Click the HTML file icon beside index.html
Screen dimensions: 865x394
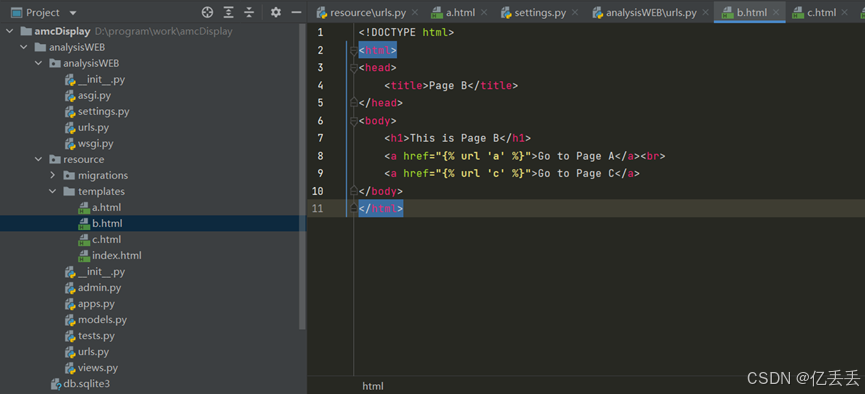[84, 255]
